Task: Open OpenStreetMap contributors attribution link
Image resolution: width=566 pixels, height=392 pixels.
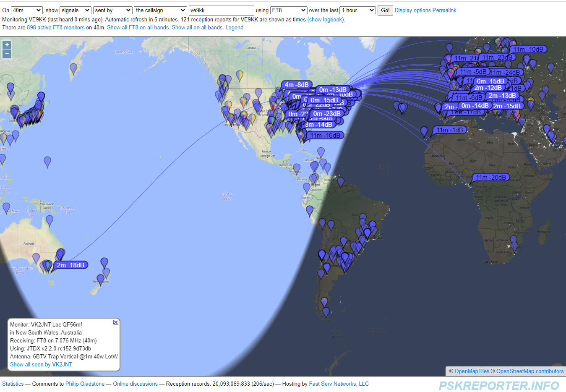Action: (x=530, y=371)
